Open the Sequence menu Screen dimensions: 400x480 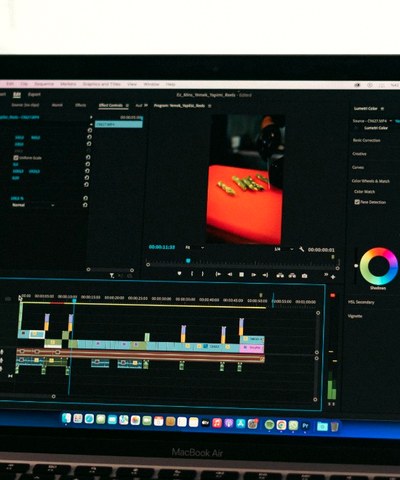(44, 84)
